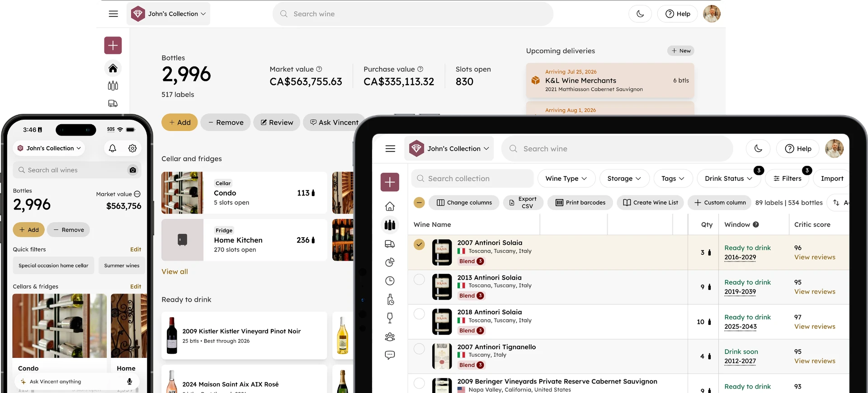Open deliveries truck icon in desktop sidebar
868x393 pixels.
tap(113, 103)
